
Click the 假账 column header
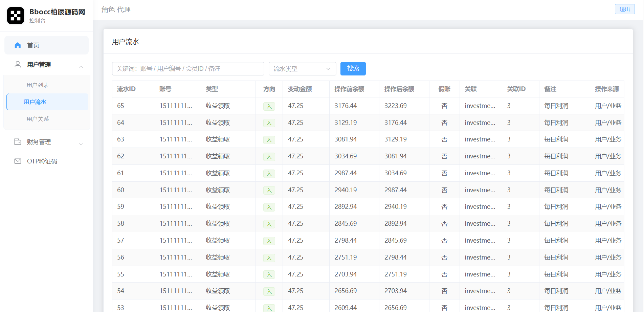[x=444, y=89]
